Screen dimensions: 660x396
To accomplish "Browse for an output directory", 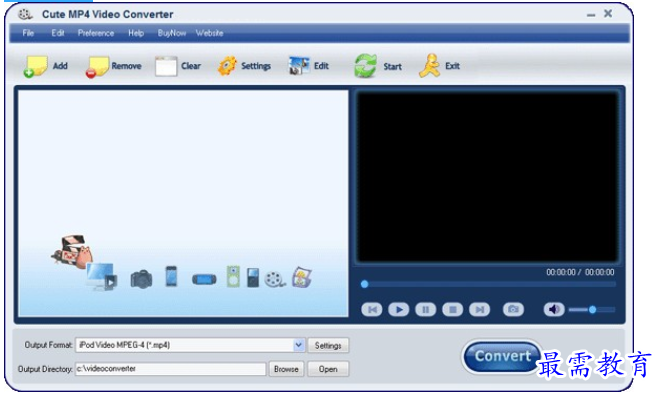I will pyautogui.click(x=286, y=369).
